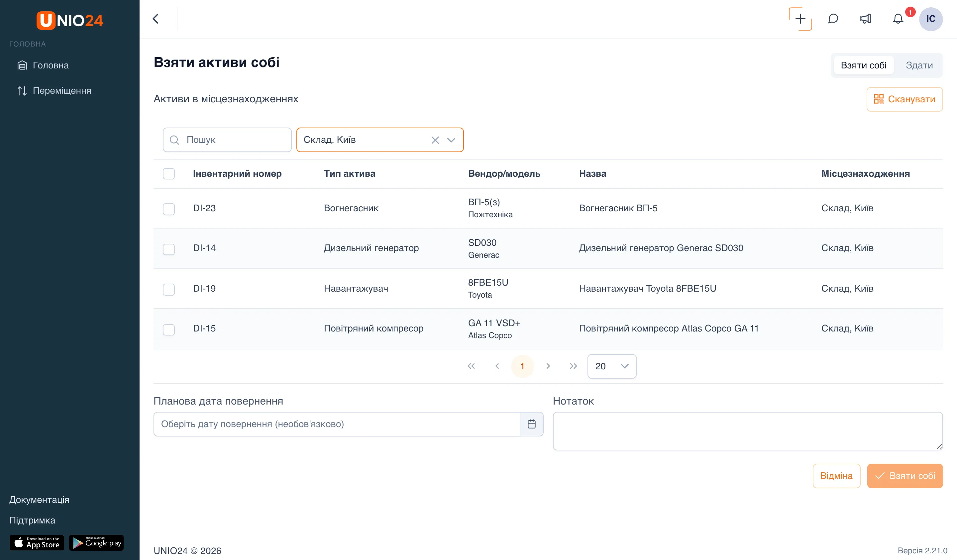Open the add new plus icon
Viewport: 957px width, 560px height.
800,19
